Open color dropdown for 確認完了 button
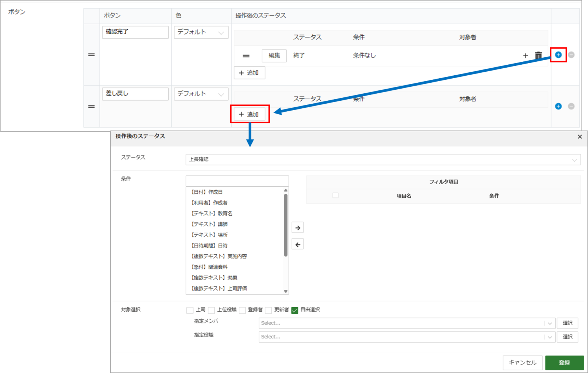Viewport: 588px width, 373px height. [x=201, y=32]
